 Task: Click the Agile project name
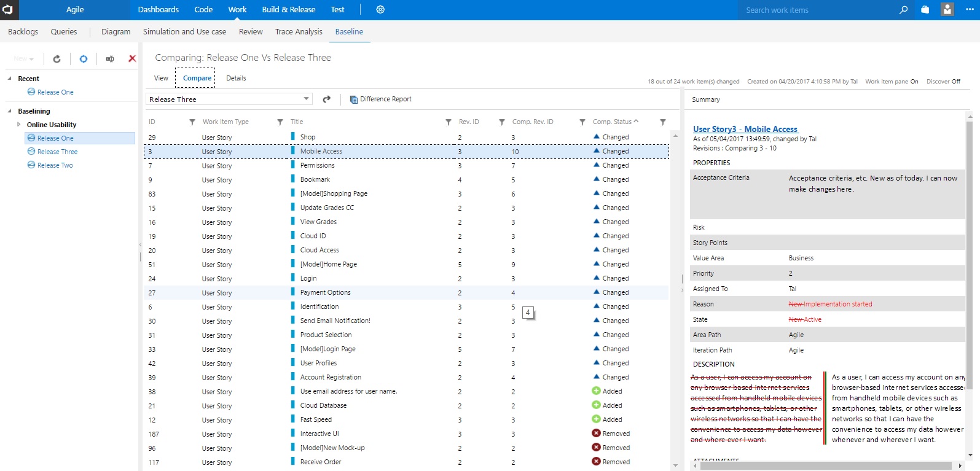(75, 10)
